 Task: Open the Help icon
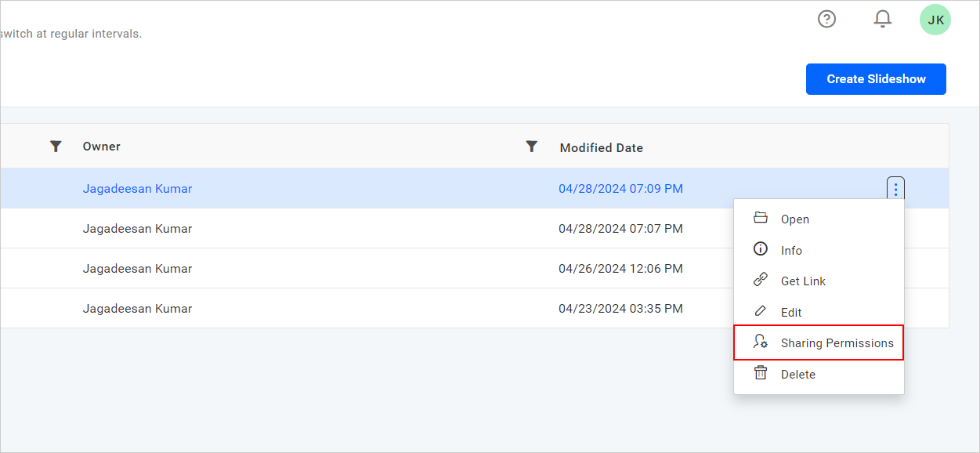826,19
